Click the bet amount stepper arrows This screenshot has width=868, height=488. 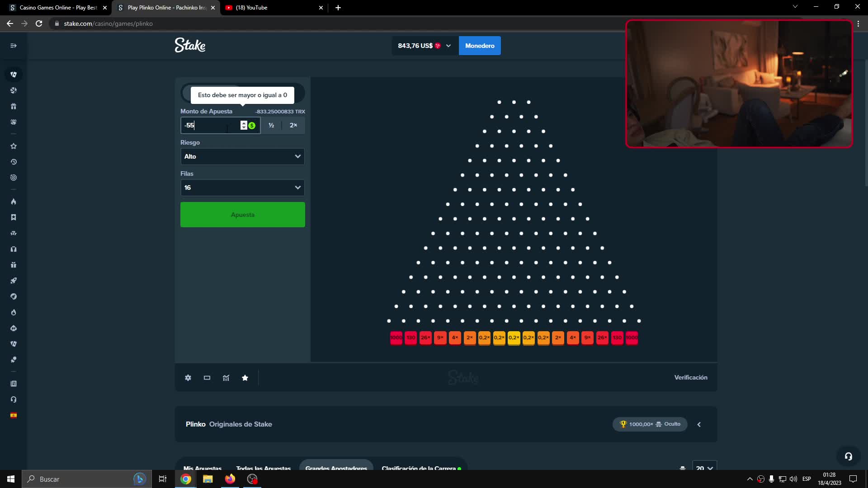[244, 125]
